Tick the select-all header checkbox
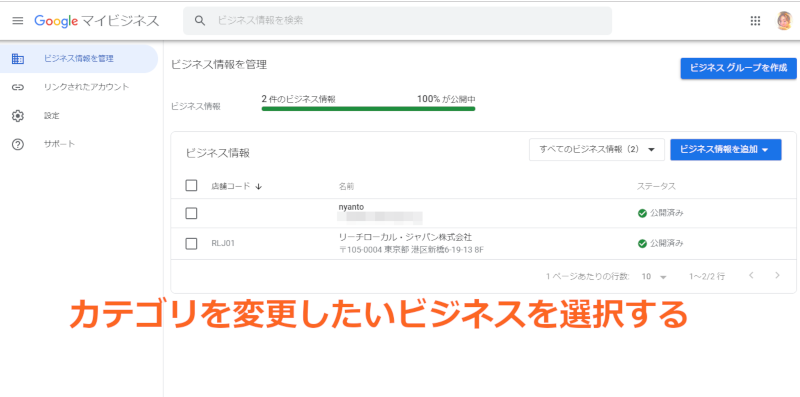The height and width of the screenshot is (397, 800). click(x=191, y=186)
